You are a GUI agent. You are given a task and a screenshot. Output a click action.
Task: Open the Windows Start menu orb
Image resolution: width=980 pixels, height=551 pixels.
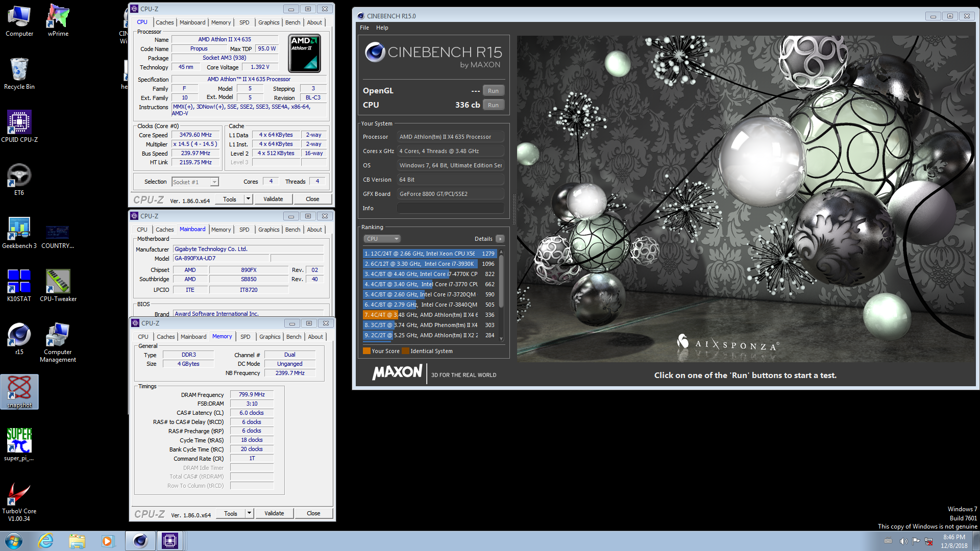pyautogui.click(x=14, y=541)
